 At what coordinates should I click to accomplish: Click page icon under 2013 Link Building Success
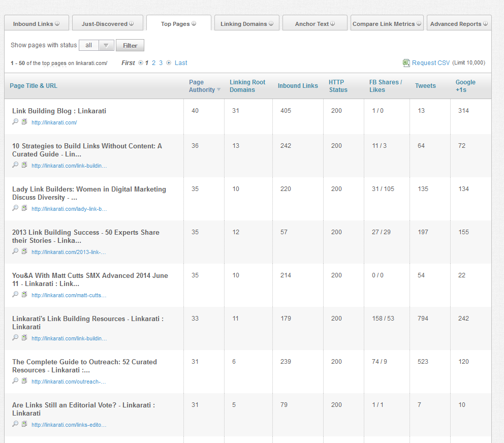click(24, 251)
